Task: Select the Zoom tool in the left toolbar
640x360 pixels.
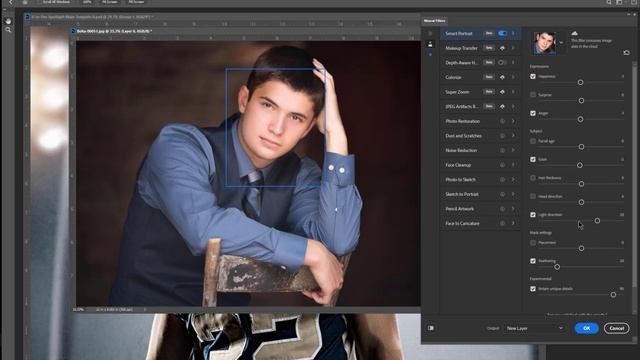Action: tap(8, 30)
